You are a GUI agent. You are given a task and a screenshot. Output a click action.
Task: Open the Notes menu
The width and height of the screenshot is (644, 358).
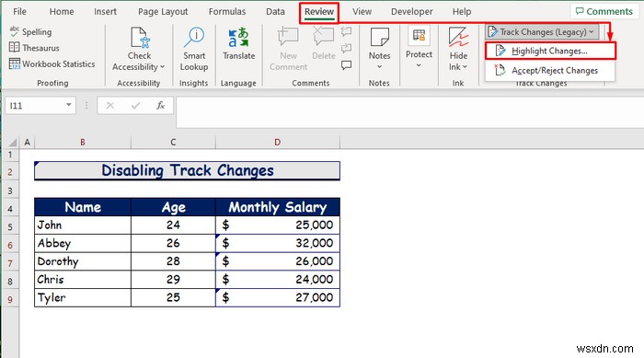[x=379, y=49]
